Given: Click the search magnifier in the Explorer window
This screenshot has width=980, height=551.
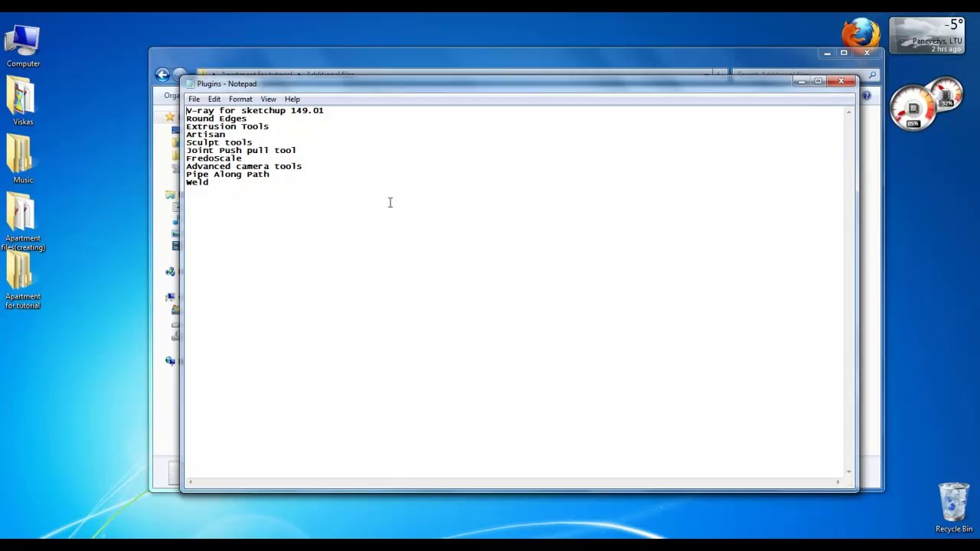Looking at the screenshot, I should 872,75.
